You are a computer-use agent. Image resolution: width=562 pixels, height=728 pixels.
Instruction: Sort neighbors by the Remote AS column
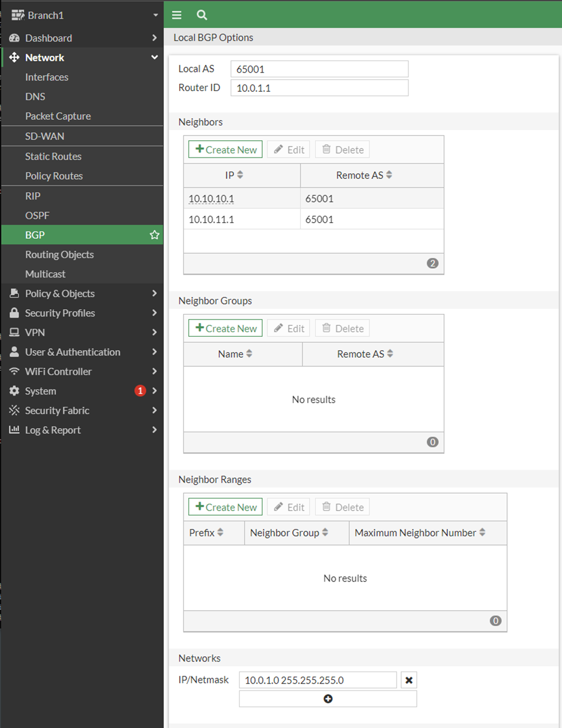click(389, 175)
